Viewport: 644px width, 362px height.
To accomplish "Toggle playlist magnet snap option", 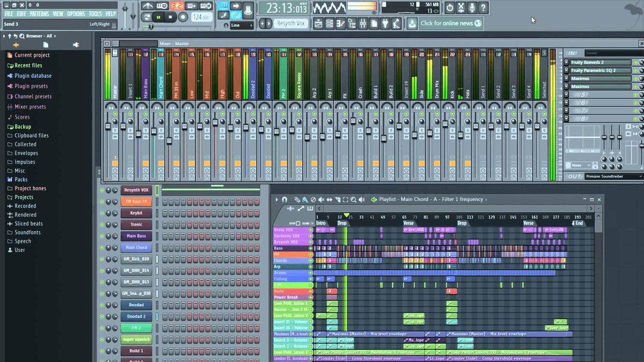I will (x=284, y=200).
